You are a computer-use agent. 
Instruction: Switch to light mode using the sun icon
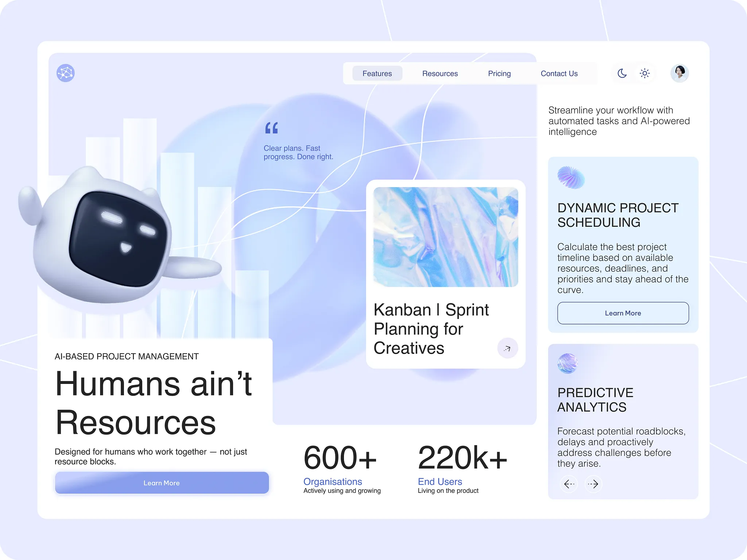tap(645, 73)
